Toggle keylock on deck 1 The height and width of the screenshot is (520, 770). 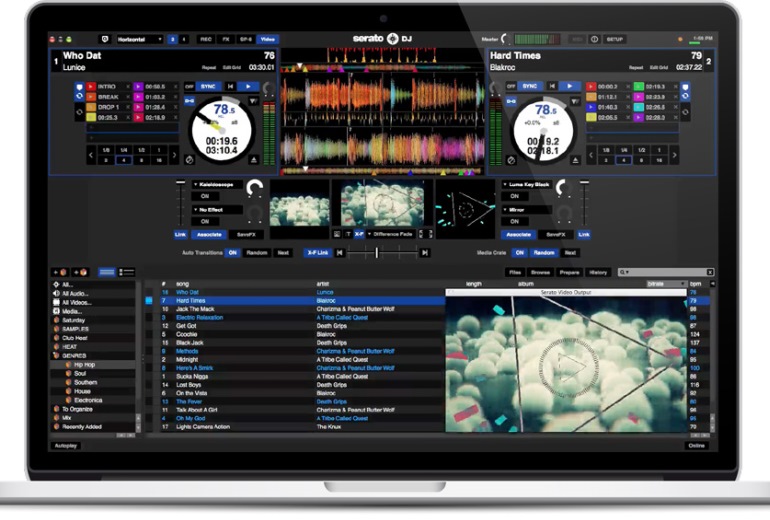(x=189, y=101)
